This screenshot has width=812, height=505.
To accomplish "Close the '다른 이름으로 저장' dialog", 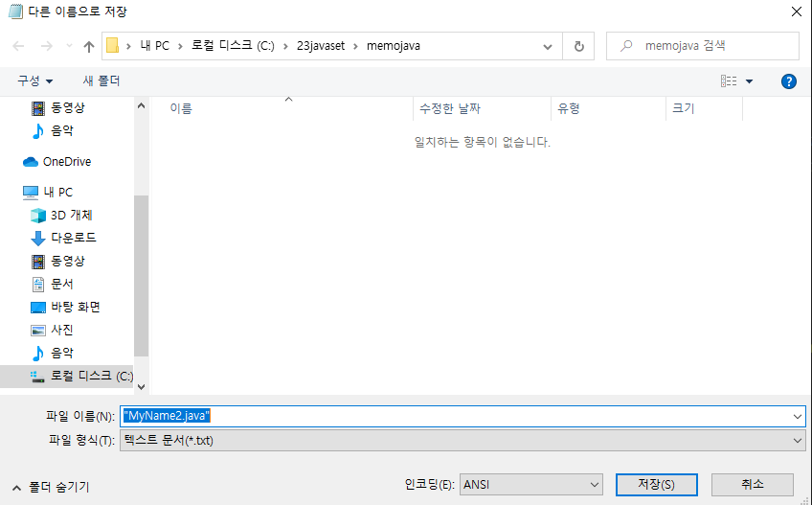I will pyautogui.click(x=797, y=11).
